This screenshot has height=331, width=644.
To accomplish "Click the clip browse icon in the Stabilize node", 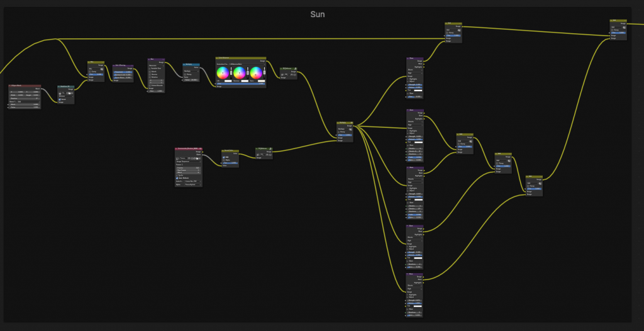I will coord(61,93).
